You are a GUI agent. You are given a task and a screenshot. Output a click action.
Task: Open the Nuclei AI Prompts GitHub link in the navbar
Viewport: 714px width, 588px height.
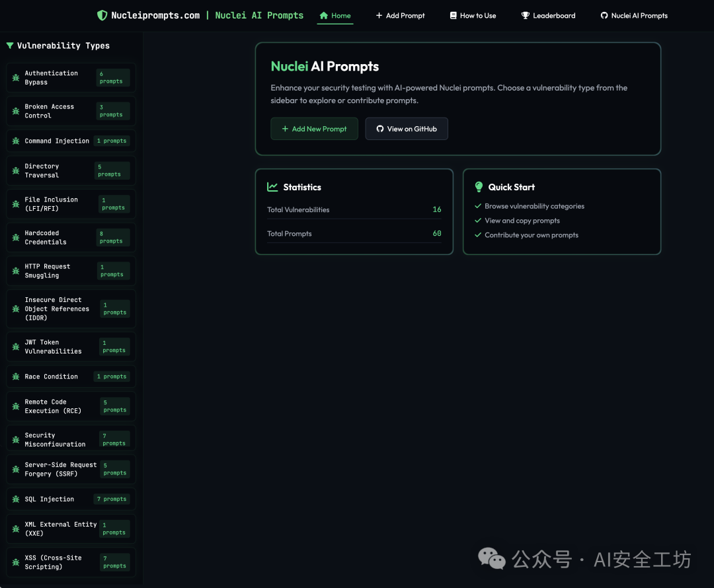634,15
